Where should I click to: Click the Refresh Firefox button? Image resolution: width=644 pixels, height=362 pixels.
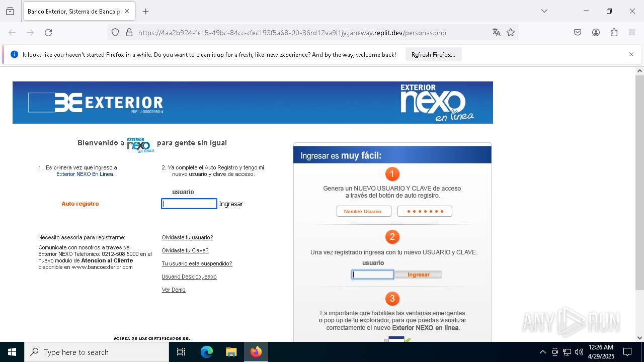pyautogui.click(x=433, y=55)
